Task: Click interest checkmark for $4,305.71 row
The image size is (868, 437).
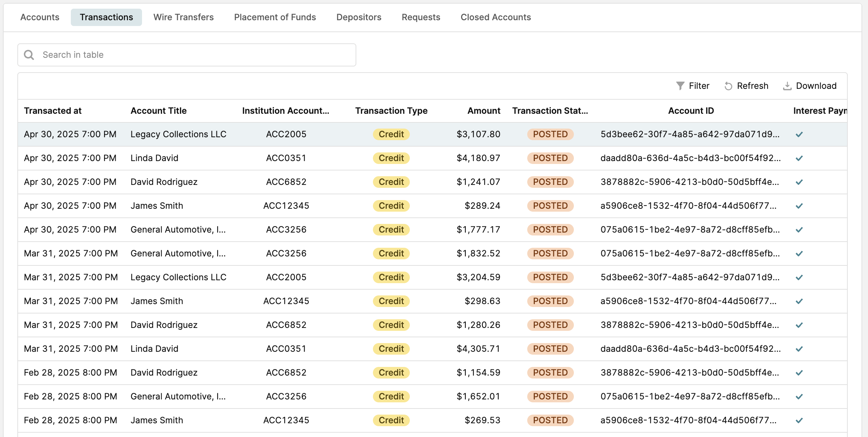Action: click(x=799, y=349)
